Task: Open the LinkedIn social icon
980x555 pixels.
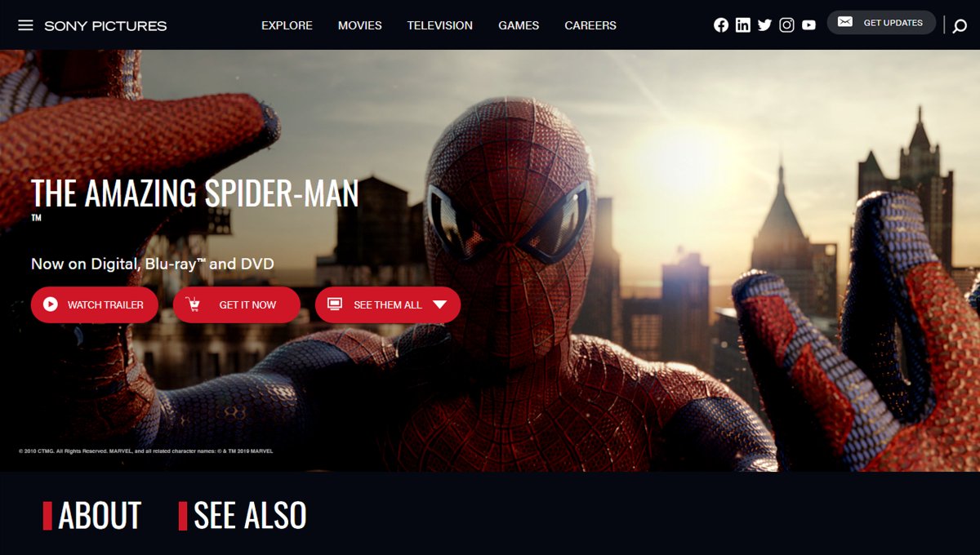Action: click(743, 25)
